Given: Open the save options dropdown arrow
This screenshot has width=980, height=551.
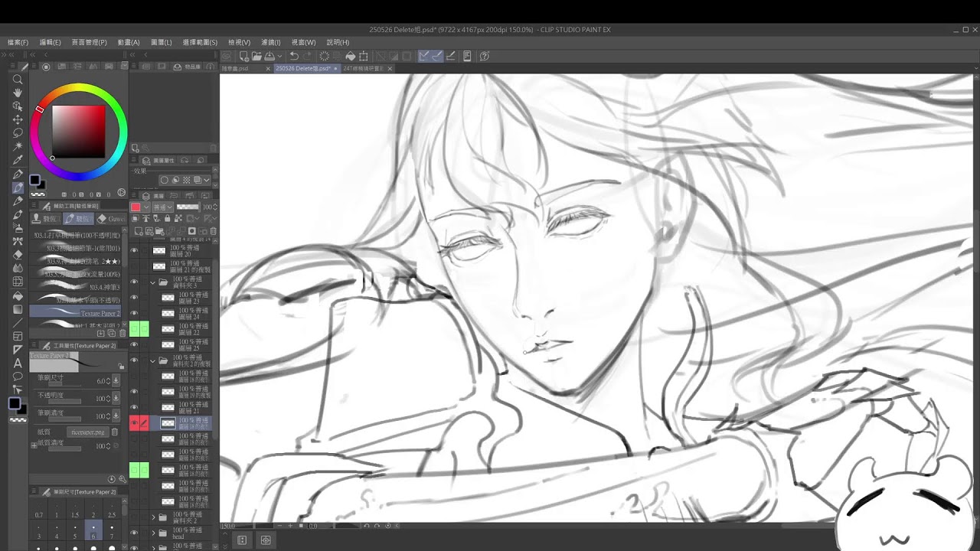Looking at the screenshot, I should [x=279, y=56].
